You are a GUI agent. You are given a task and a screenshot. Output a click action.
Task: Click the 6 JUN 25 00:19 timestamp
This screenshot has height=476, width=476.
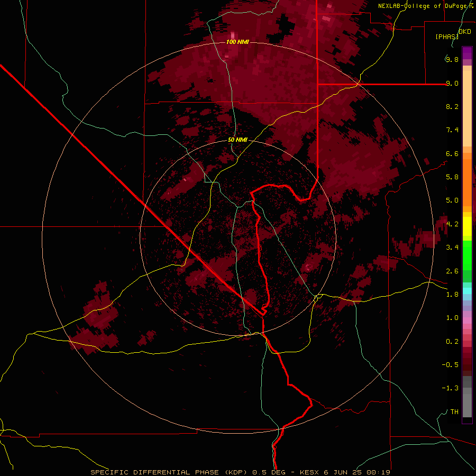(x=357, y=472)
